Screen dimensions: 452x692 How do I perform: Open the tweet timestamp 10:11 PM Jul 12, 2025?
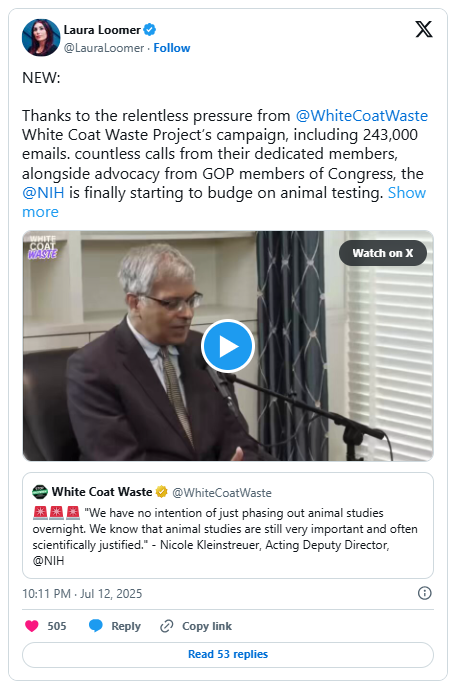click(82, 594)
